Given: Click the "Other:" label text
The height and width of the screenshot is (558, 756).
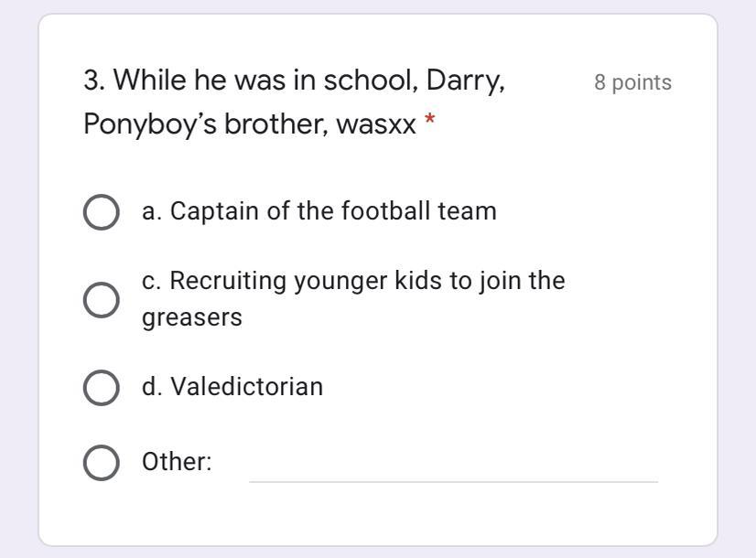Looking at the screenshot, I should tap(177, 462).
